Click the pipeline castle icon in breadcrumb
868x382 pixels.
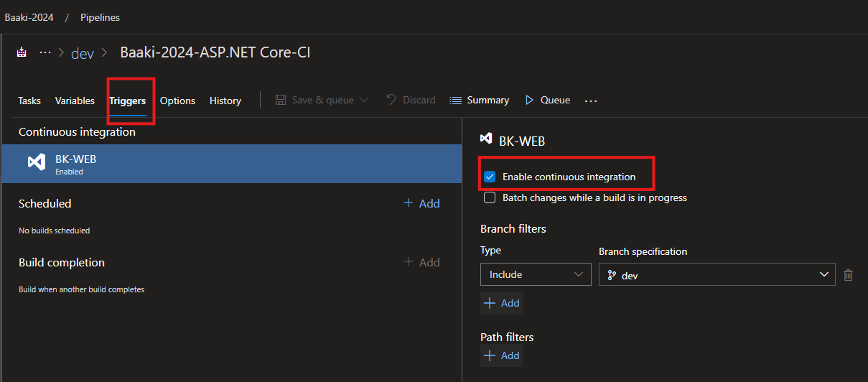click(22, 52)
